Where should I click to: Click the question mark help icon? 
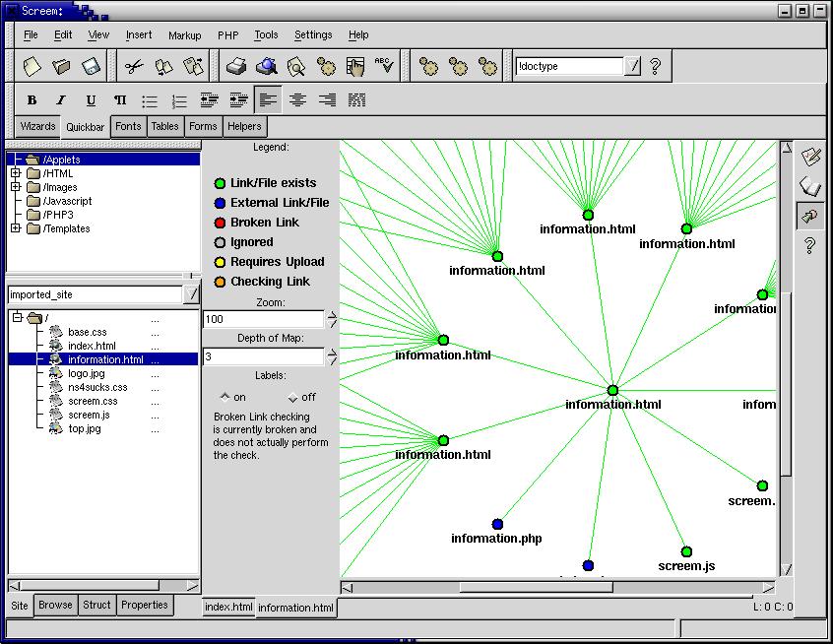[656, 67]
